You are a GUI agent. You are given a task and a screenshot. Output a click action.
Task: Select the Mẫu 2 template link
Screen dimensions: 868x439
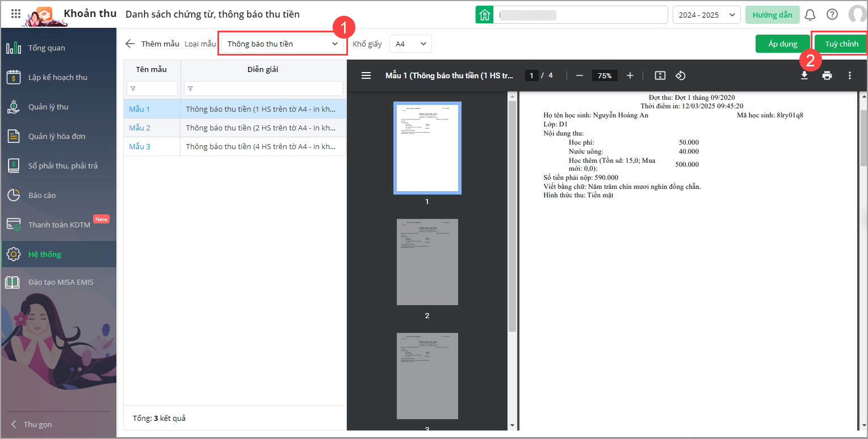(140, 128)
